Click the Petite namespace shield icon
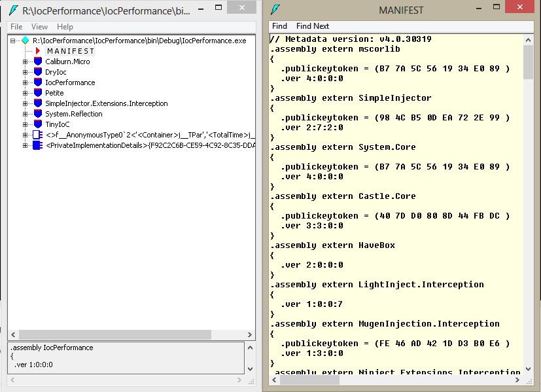Screen dimensions: 541x392 38,93
